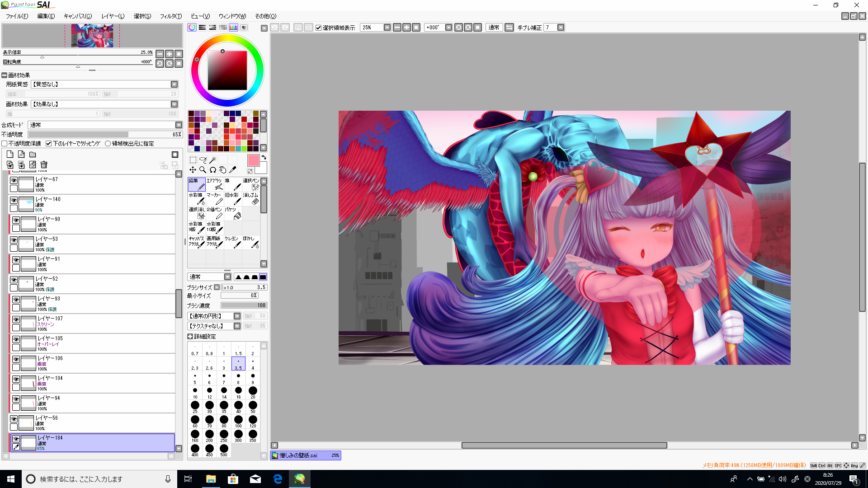Zoom out with toolbar minus button

[397, 28]
